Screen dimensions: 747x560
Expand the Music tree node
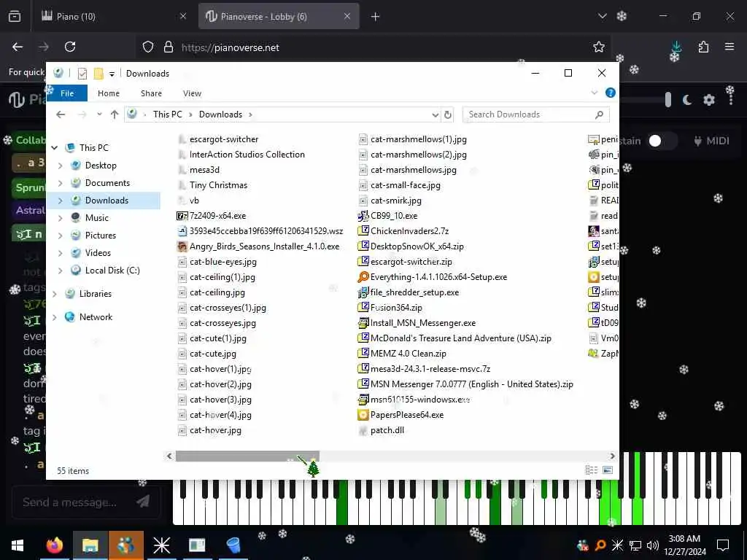[60, 218]
